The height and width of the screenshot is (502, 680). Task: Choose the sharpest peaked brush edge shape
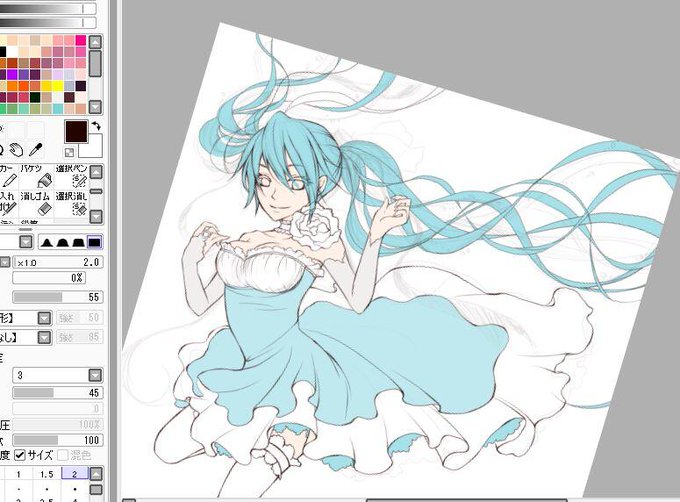46,242
